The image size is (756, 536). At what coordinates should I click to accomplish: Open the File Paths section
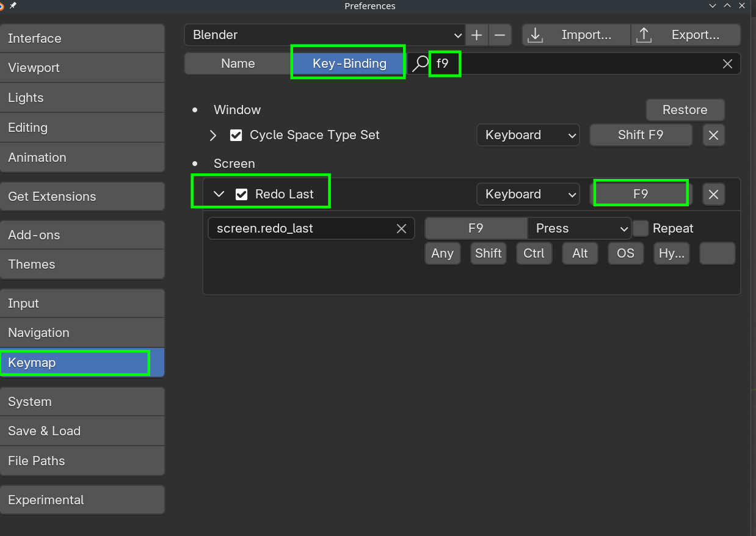pyautogui.click(x=82, y=461)
